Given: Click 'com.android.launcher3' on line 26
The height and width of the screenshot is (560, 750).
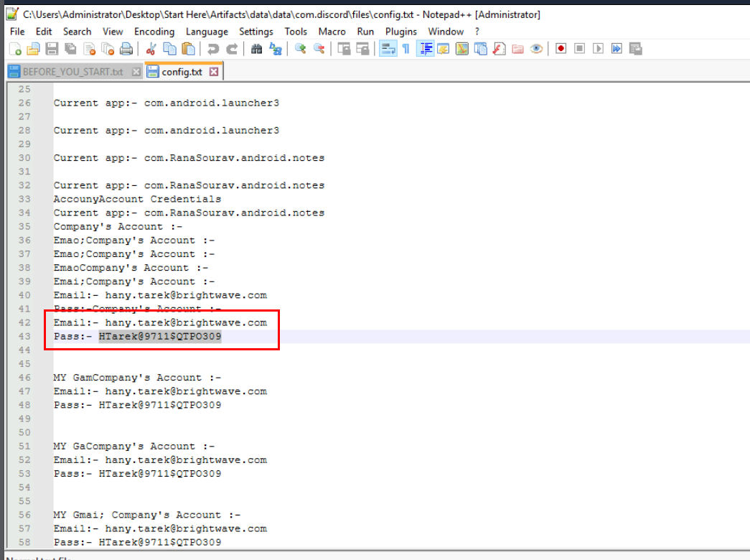Looking at the screenshot, I should click(x=212, y=103).
